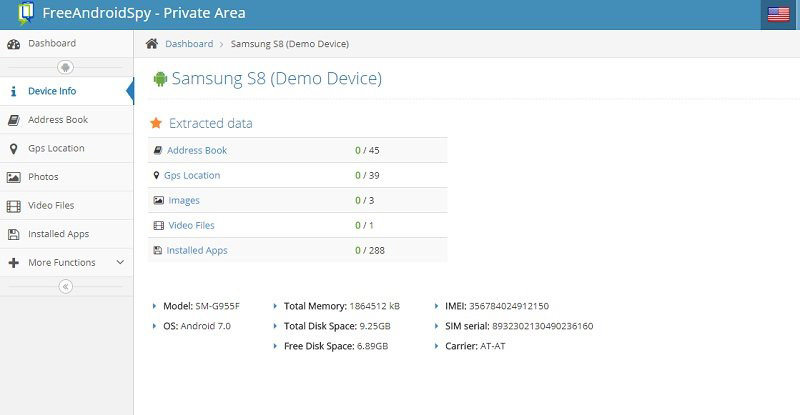Click the film icon in Video Files row
Screen dimensions: 800x415
[x=159, y=225]
